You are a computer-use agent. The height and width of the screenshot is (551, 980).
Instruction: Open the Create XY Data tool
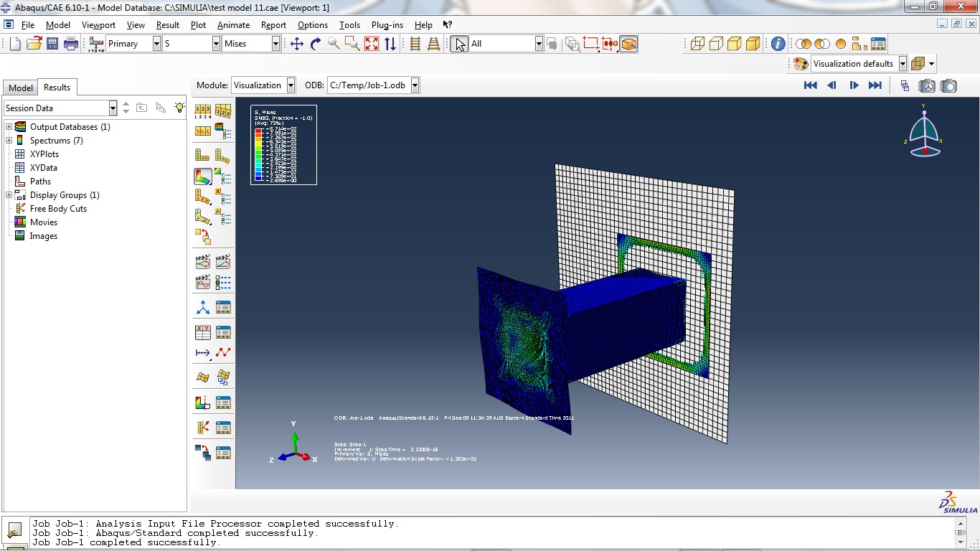coord(203,332)
